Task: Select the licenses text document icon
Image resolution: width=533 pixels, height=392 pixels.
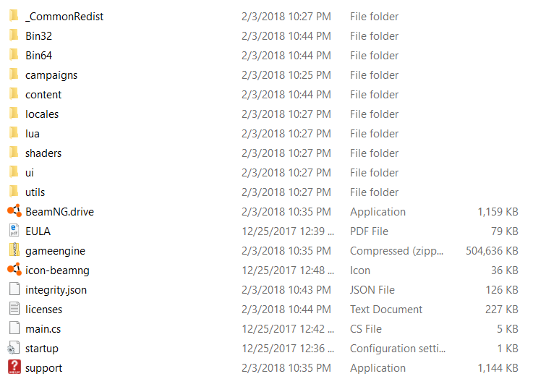Action: click(14, 309)
